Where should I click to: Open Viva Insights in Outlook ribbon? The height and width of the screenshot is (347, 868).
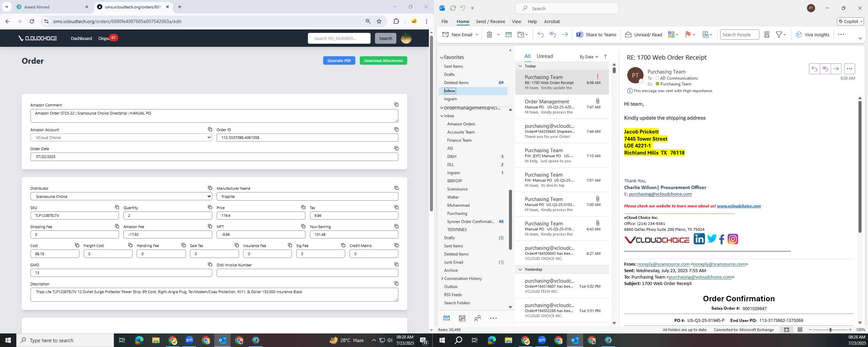tap(812, 35)
